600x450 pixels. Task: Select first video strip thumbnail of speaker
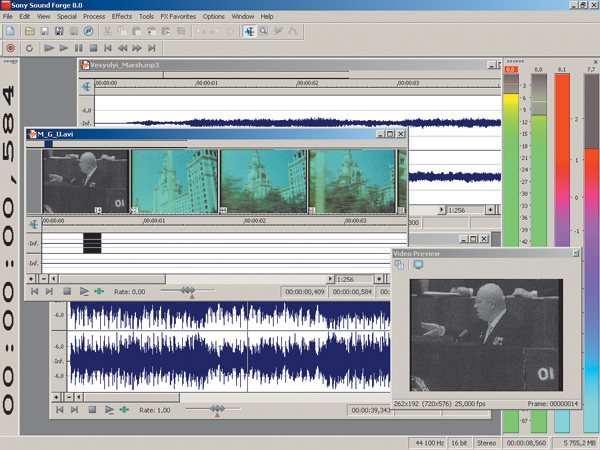pyautogui.click(x=85, y=181)
